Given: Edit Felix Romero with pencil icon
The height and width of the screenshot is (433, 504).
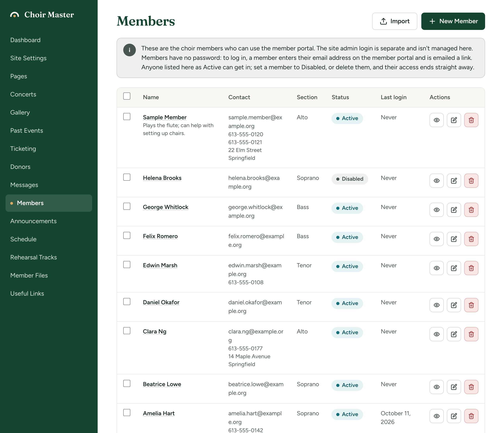Looking at the screenshot, I should [x=454, y=239].
